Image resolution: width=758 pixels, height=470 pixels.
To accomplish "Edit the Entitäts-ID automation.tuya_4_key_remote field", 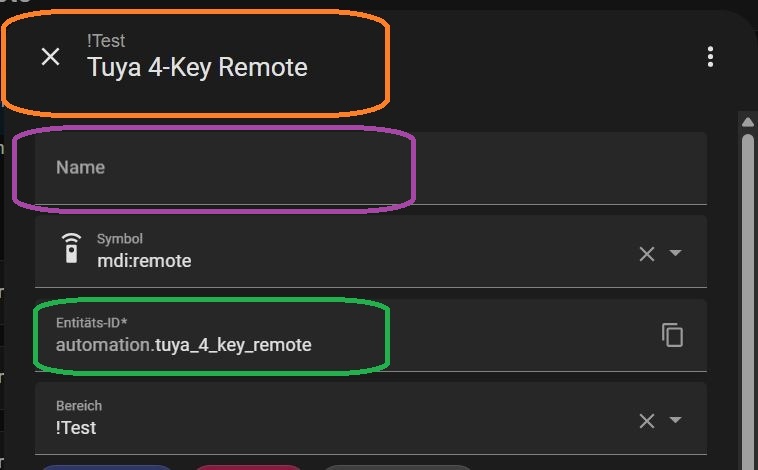I will click(x=346, y=336).
